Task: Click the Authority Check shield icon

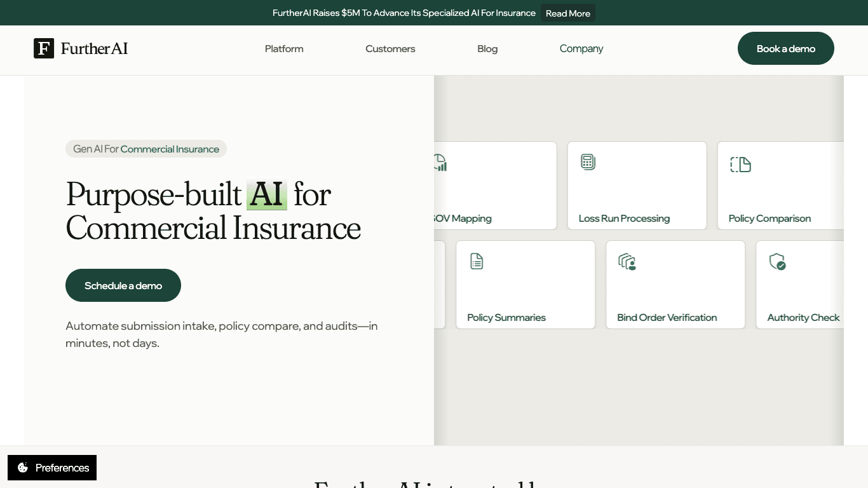Action: pos(777,262)
